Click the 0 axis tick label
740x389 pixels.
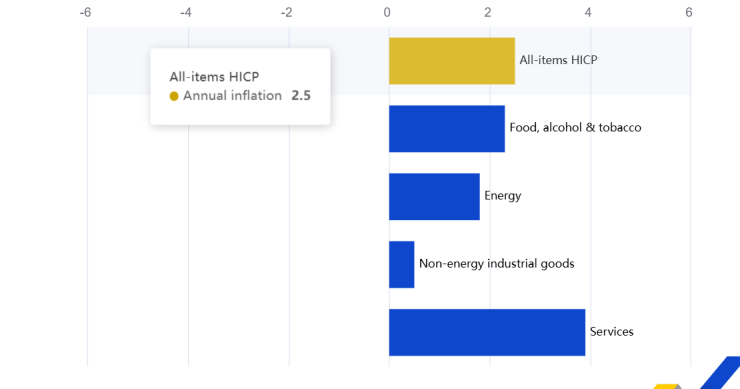coord(387,13)
